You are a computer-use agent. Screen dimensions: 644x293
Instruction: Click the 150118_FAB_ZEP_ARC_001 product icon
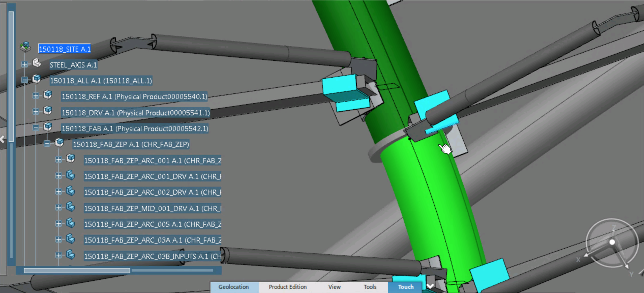[x=71, y=158]
